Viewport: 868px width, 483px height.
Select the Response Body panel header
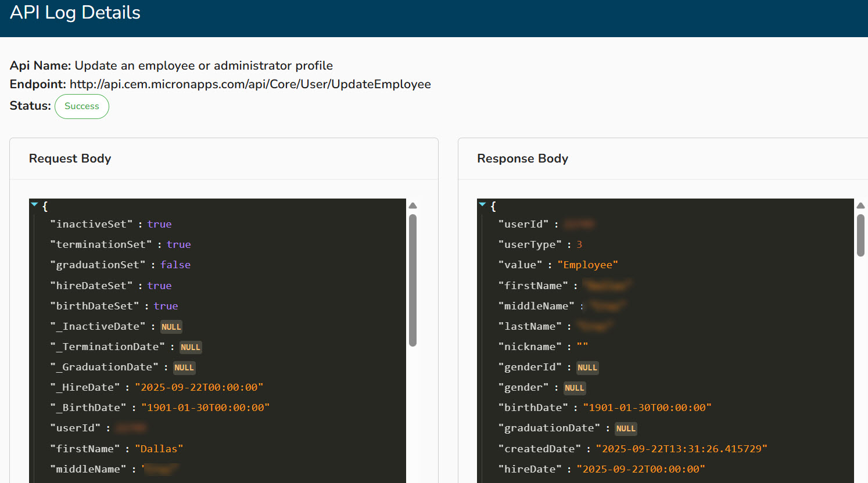point(522,158)
